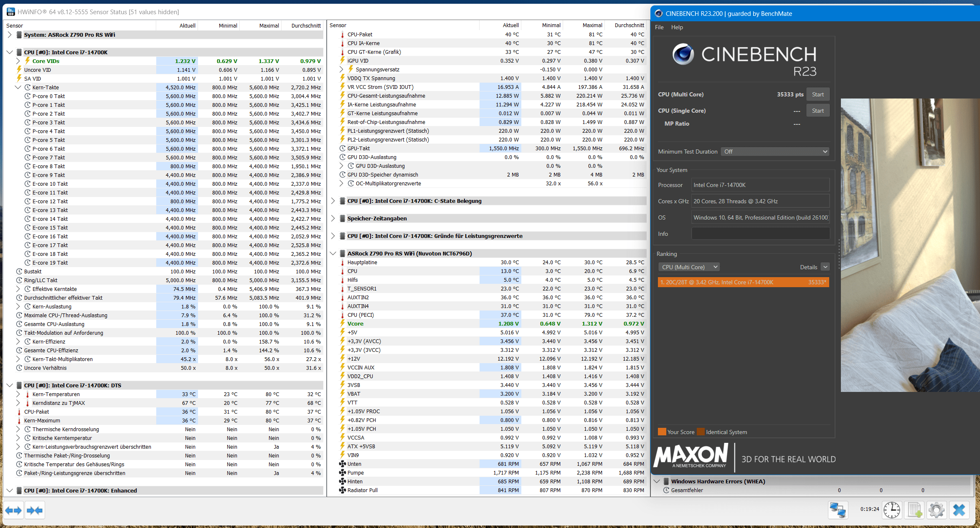Viewport: 980px width, 528px height.
Task: Click the Cinebench logo in title bar
Action: tap(658, 13)
